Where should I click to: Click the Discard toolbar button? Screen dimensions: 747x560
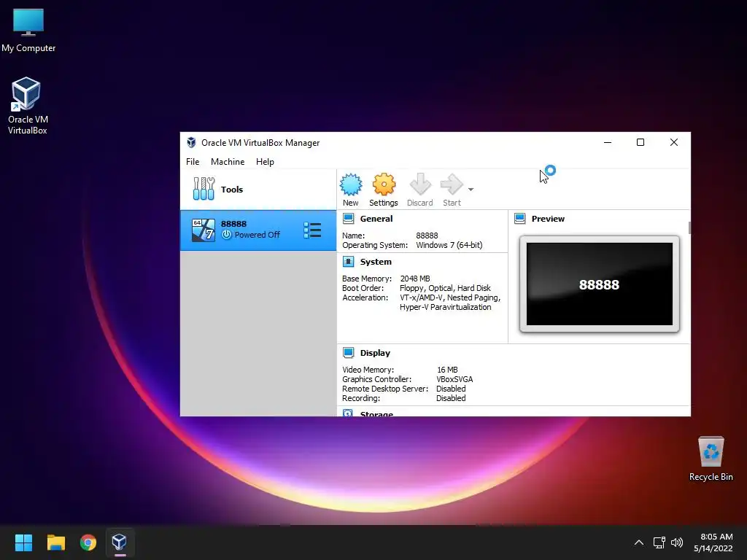click(x=419, y=190)
